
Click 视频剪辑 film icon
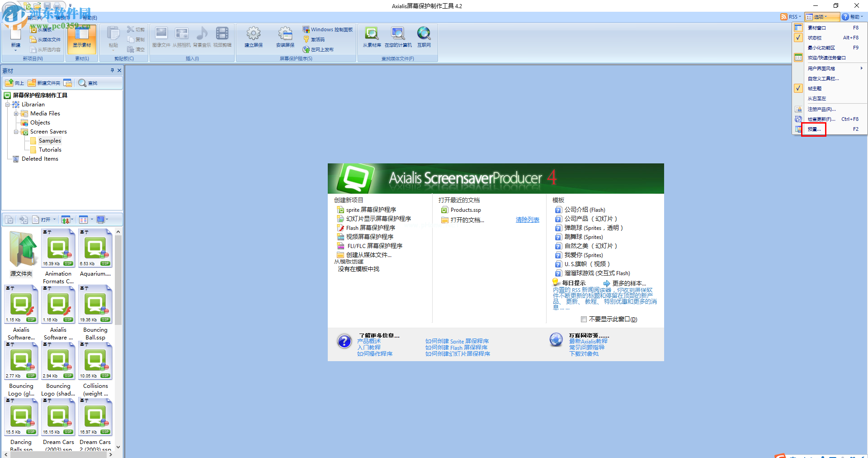222,33
